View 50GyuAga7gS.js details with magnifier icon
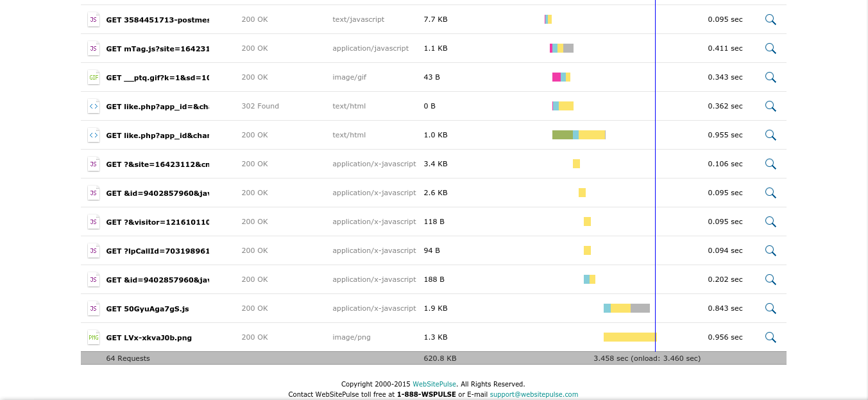 [770, 308]
